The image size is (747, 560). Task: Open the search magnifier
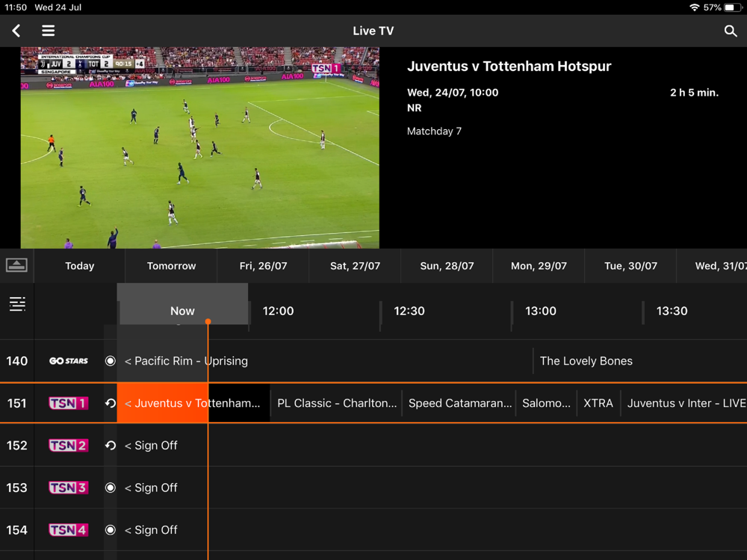(731, 31)
